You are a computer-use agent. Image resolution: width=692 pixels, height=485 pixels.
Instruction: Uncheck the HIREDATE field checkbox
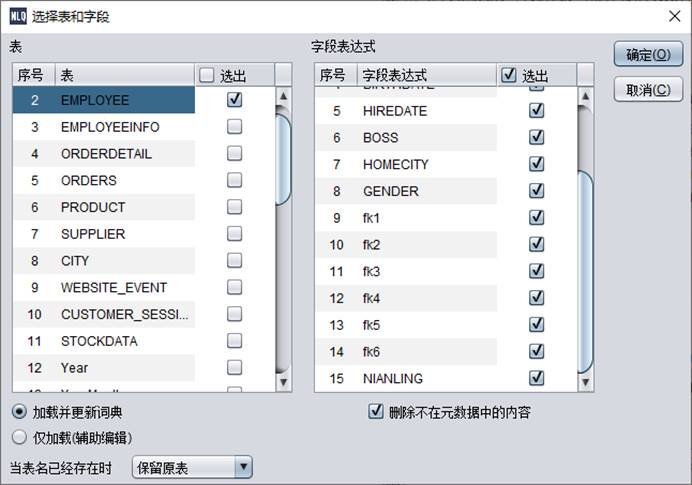click(537, 111)
